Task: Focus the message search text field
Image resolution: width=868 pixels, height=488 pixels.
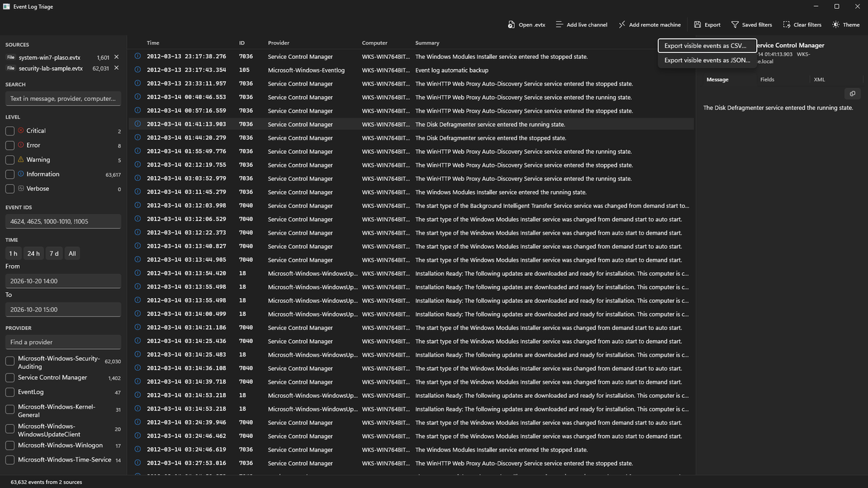Action: click(63, 99)
